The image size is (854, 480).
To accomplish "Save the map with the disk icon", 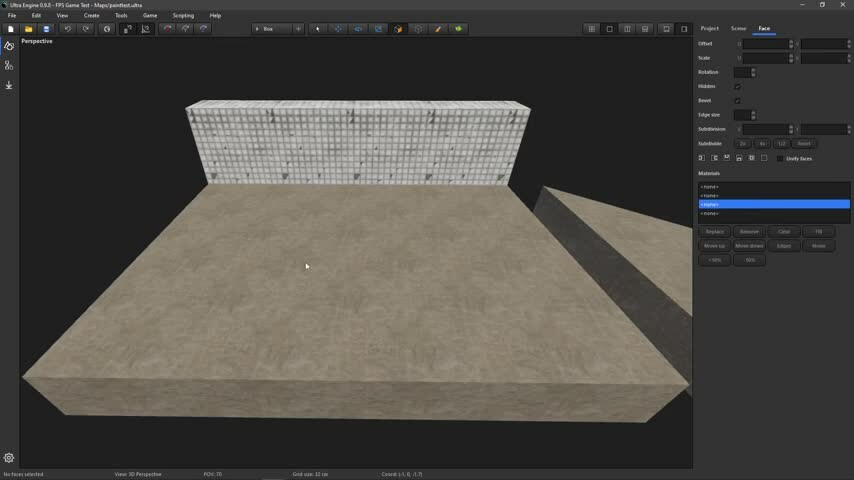I will click(46, 29).
